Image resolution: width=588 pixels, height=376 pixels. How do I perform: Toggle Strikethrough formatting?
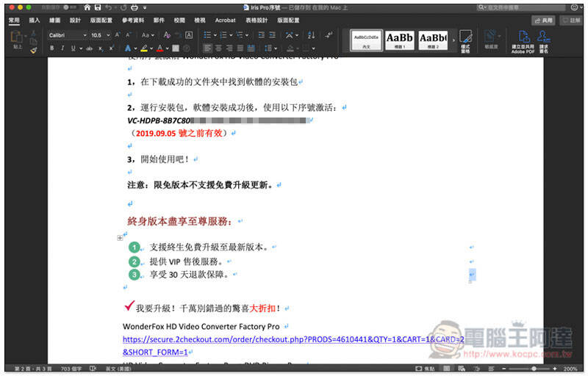tap(89, 48)
